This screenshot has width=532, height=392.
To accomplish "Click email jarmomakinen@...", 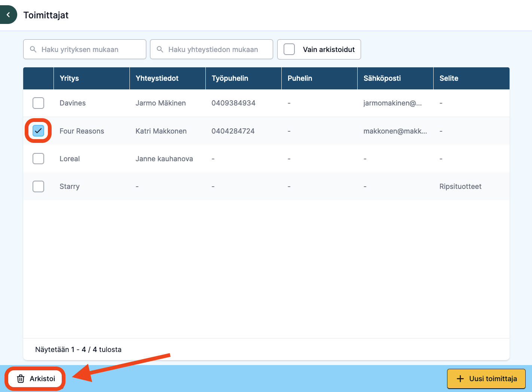I will click(392, 103).
